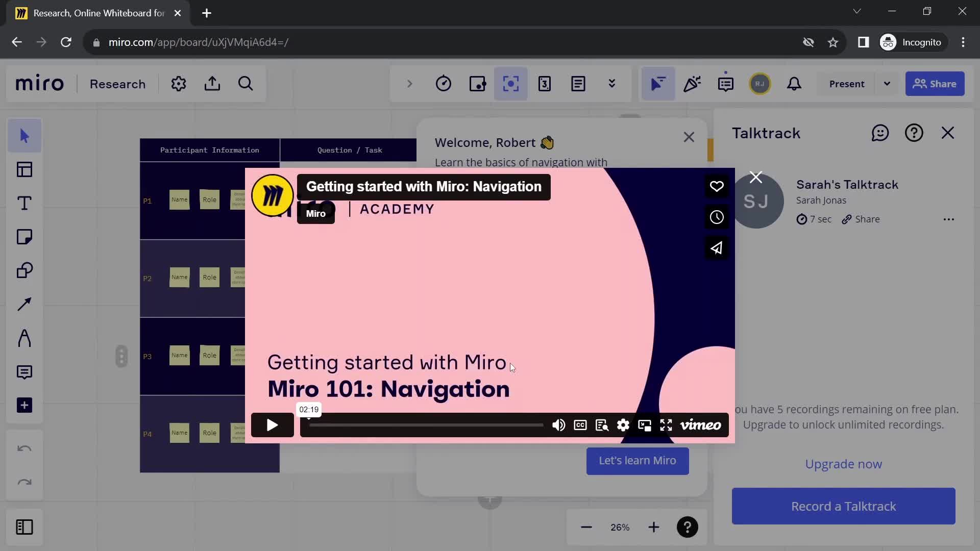Image resolution: width=980 pixels, height=551 pixels.
Task: Expand the more options menu on Talktrack
Action: coord(949,219)
